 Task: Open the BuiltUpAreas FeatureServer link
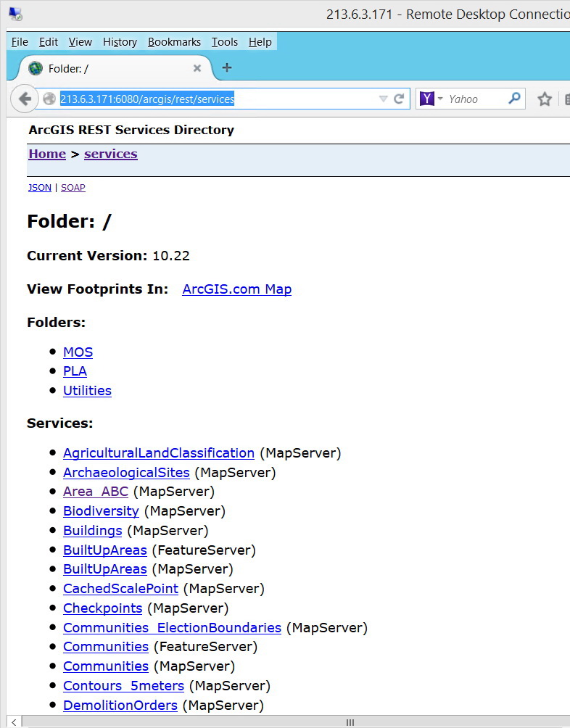[105, 550]
